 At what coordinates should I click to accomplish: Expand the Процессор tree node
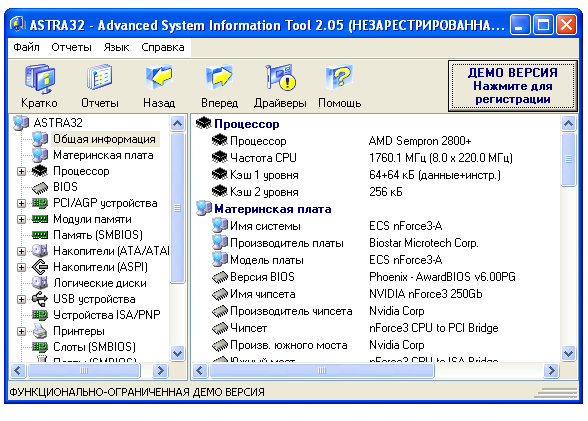click(21, 171)
